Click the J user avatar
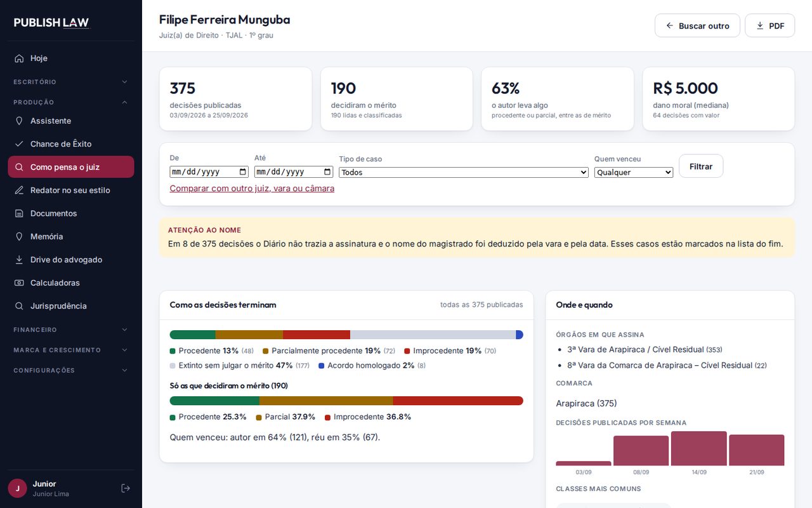The height and width of the screenshot is (508, 812). (17, 488)
